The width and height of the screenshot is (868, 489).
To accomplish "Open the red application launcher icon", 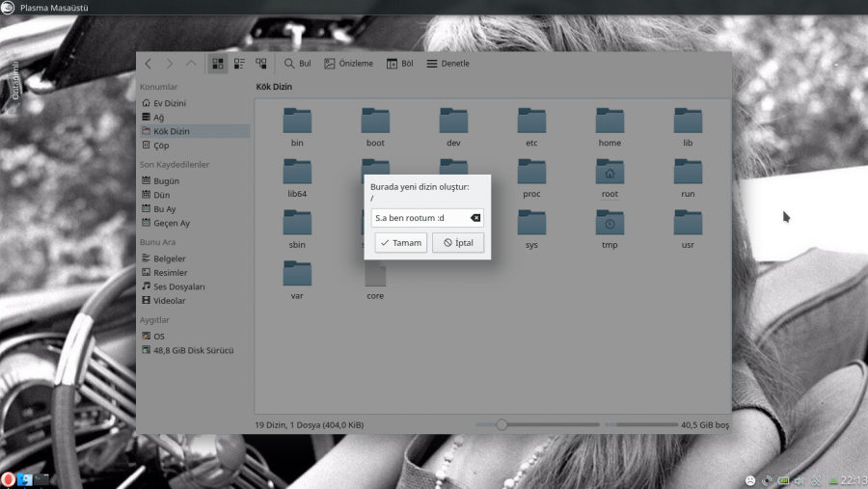I will pos(8,479).
